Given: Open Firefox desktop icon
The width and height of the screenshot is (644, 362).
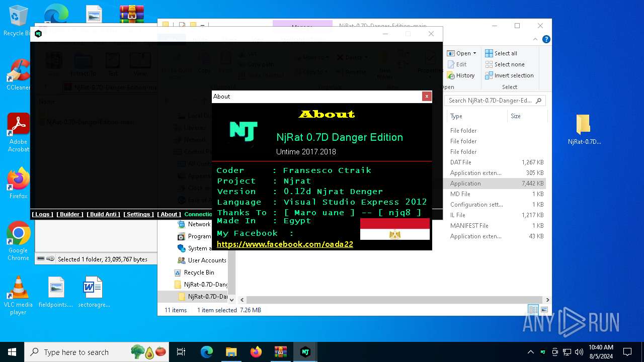Looking at the screenshot, I should (x=18, y=183).
